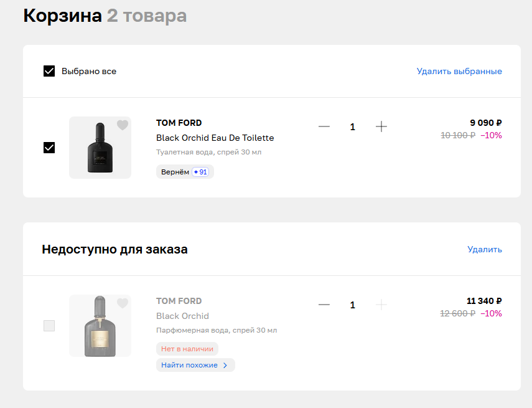Click the 'Нет в наличии' status badge

click(x=187, y=349)
